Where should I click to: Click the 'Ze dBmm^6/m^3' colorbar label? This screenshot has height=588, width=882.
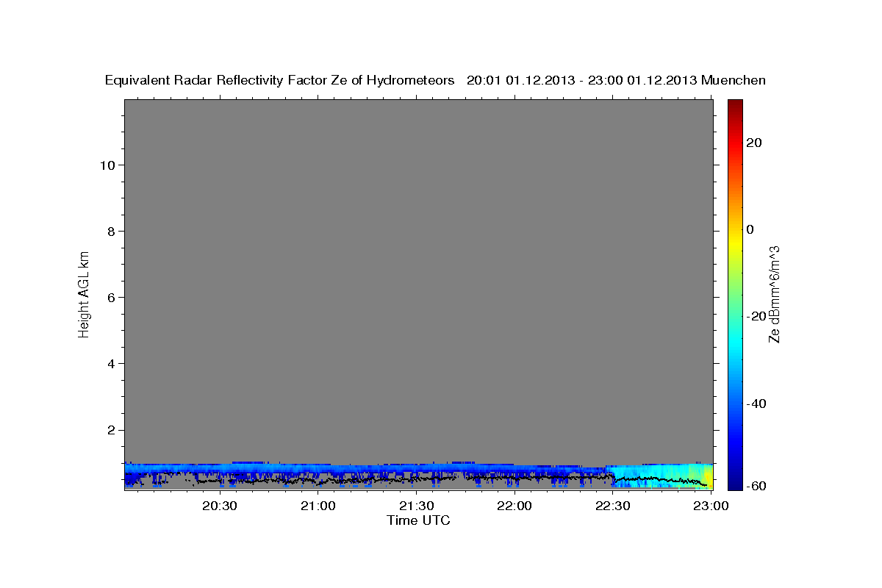click(x=774, y=294)
